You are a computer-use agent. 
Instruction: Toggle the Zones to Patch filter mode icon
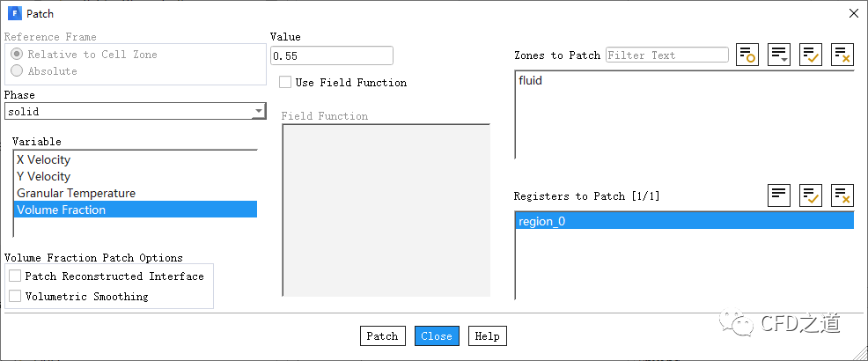[x=747, y=55]
